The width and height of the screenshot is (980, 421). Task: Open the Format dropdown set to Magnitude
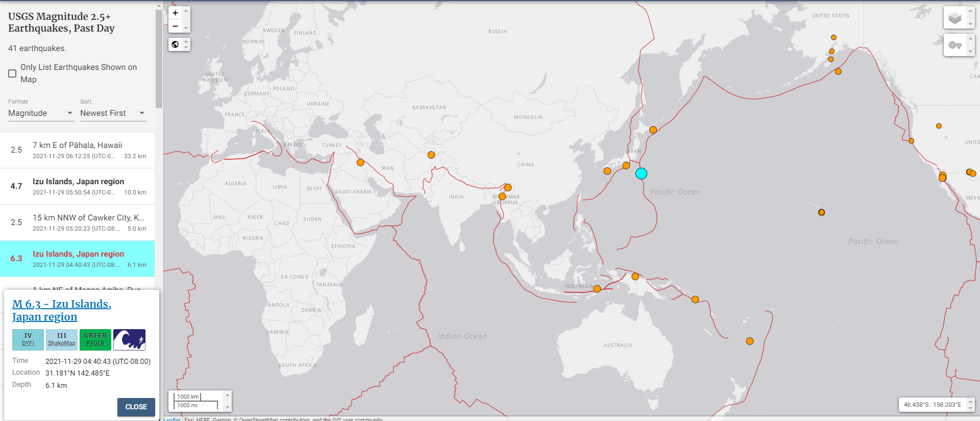click(41, 113)
